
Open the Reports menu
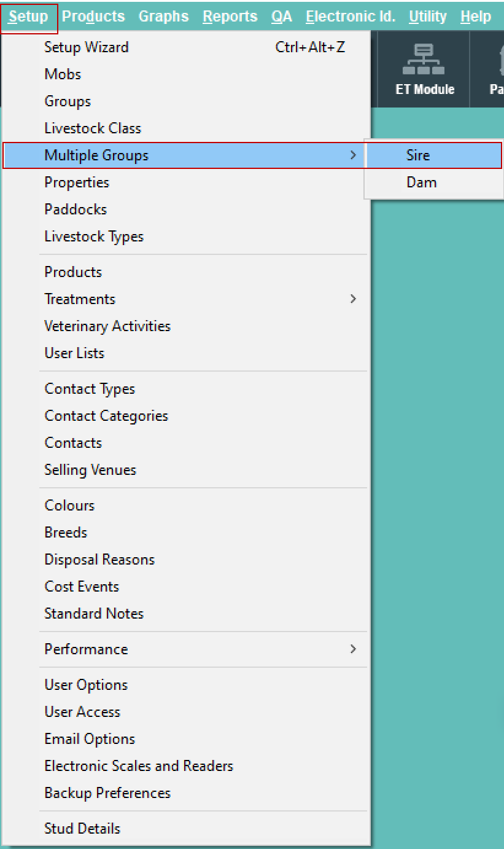pos(230,17)
